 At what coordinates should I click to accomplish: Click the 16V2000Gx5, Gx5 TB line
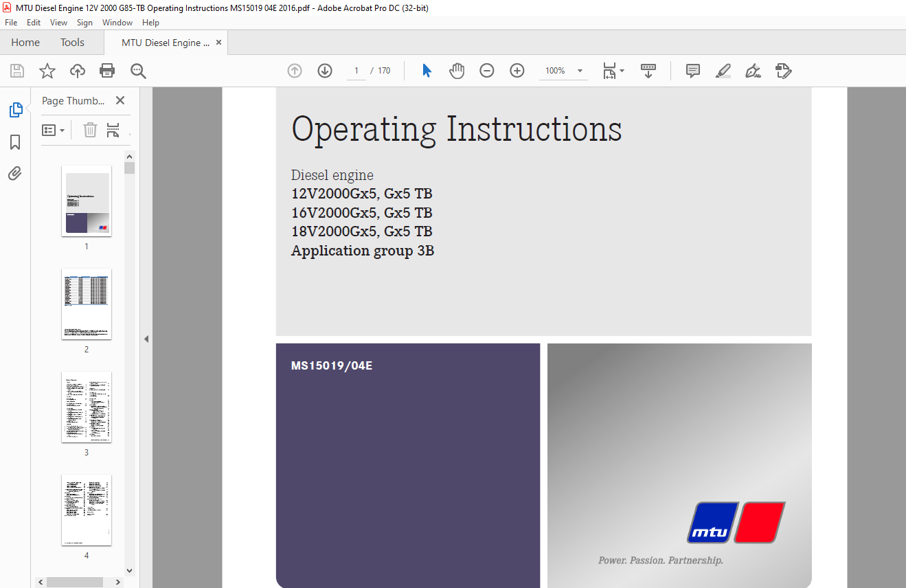tap(362, 213)
